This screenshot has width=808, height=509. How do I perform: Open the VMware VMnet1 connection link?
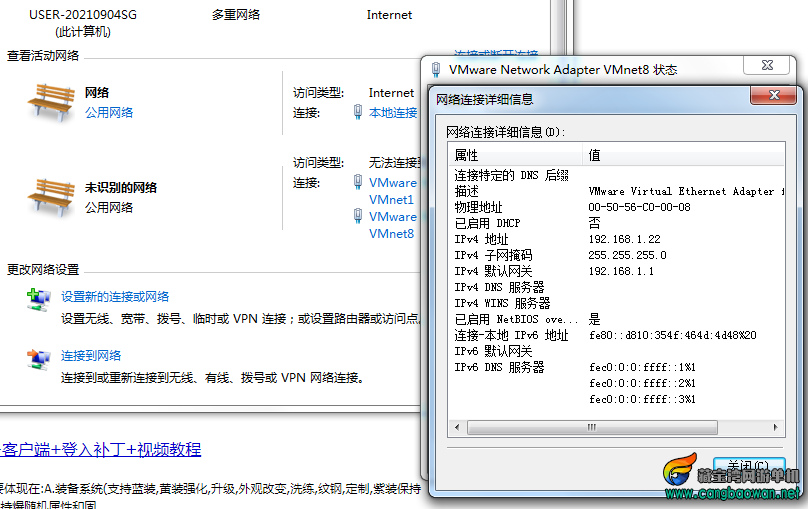point(393,191)
